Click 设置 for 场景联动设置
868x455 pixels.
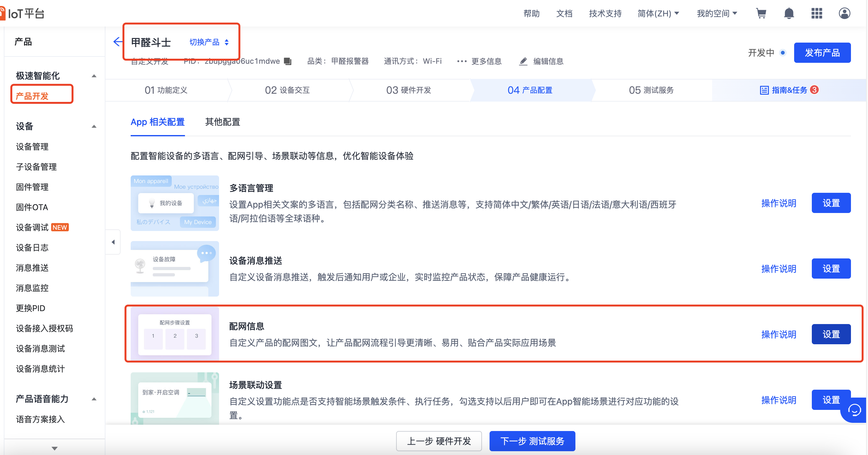tap(831, 400)
